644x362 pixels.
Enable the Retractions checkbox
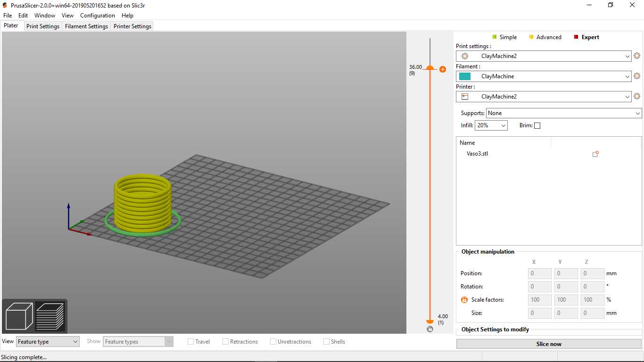tap(225, 342)
